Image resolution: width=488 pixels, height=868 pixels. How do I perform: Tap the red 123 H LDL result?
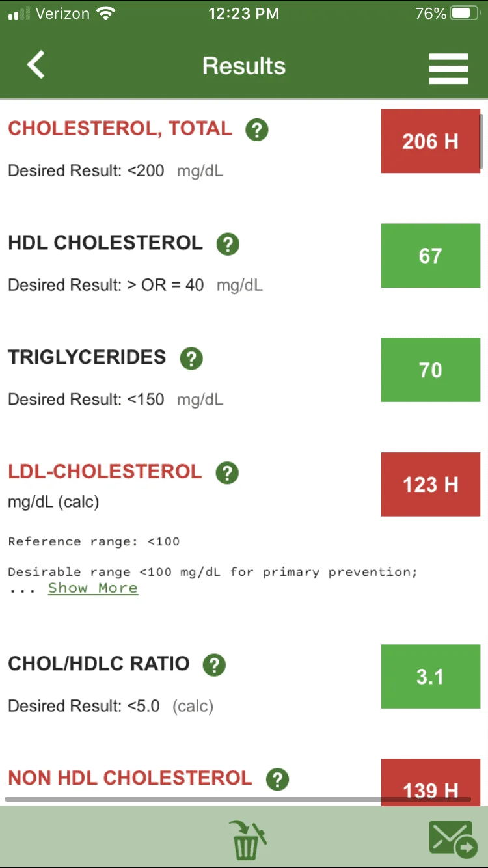431,484
